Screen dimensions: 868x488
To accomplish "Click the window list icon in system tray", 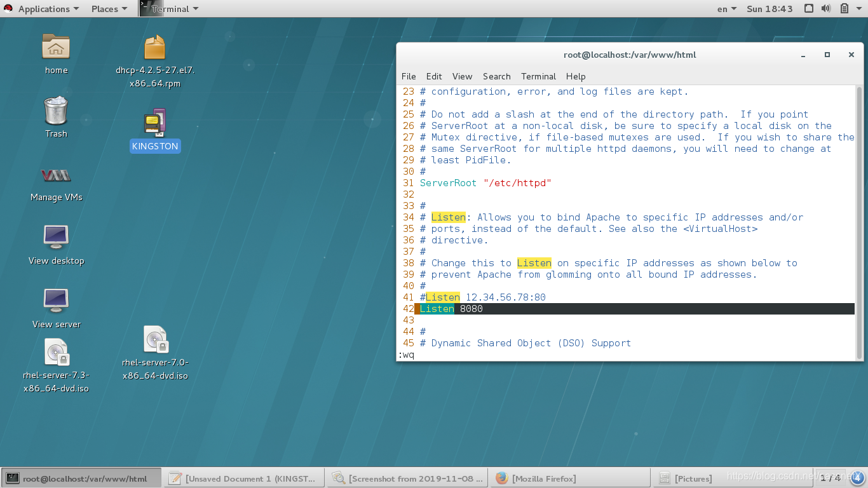I will (x=808, y=8).
